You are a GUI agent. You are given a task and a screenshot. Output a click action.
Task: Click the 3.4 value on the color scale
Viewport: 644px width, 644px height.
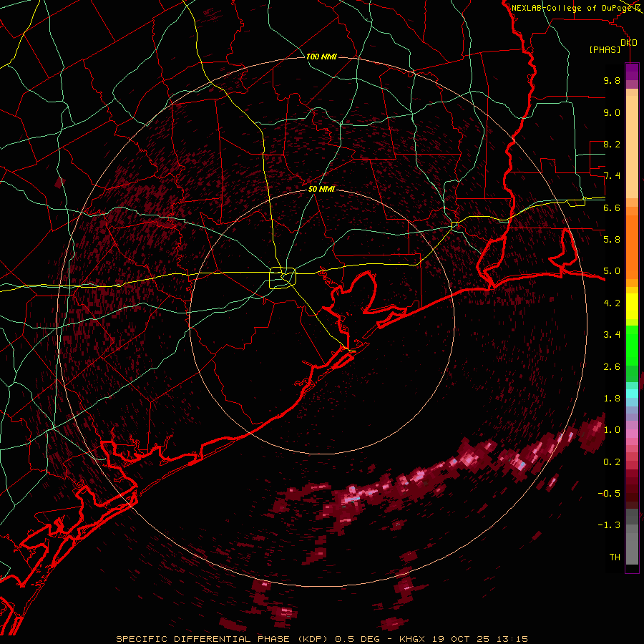[612, 335]
